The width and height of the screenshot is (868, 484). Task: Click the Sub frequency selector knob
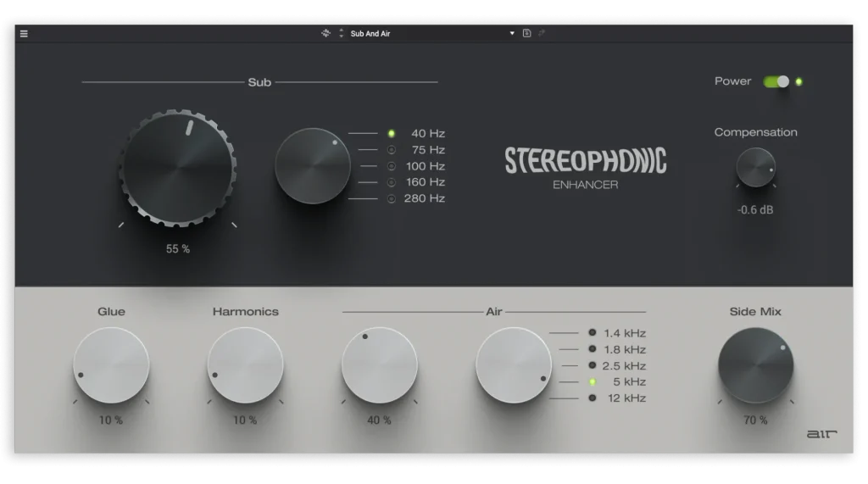pyautogui.click(x=313, y=165)
